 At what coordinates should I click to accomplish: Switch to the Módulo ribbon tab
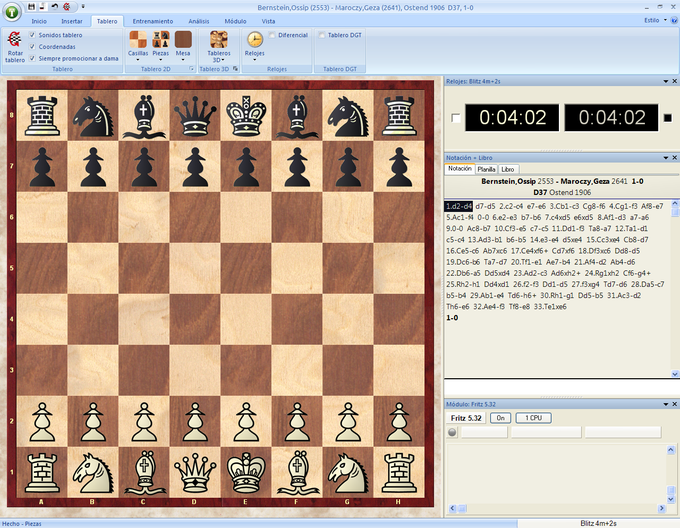click(235, 21)
